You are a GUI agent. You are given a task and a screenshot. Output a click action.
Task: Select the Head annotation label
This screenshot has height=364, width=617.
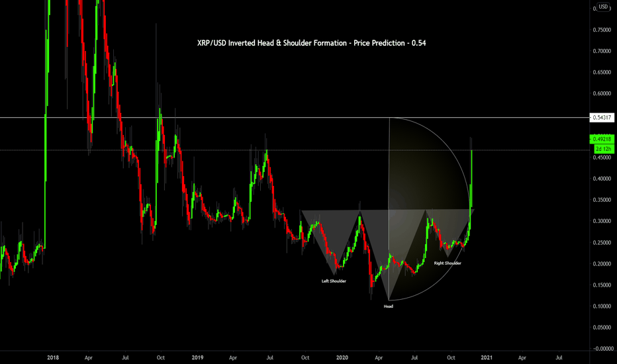389,306
